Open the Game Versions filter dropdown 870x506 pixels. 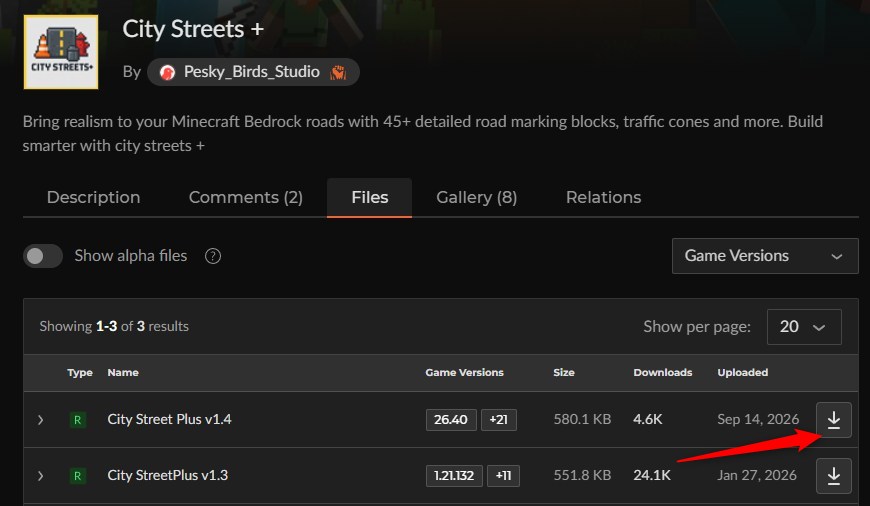point(765,256)
